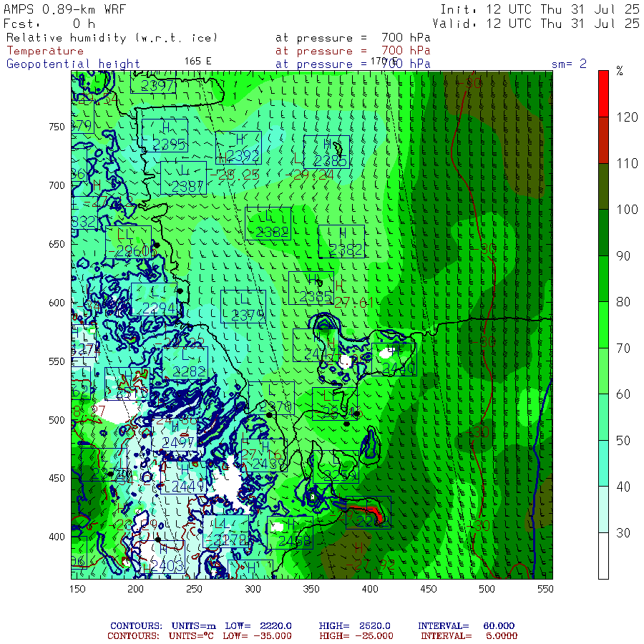Select 'Relative humidity (w.r.t. ice)' legend text
The image size is (644, 644).
click(112, 38)
